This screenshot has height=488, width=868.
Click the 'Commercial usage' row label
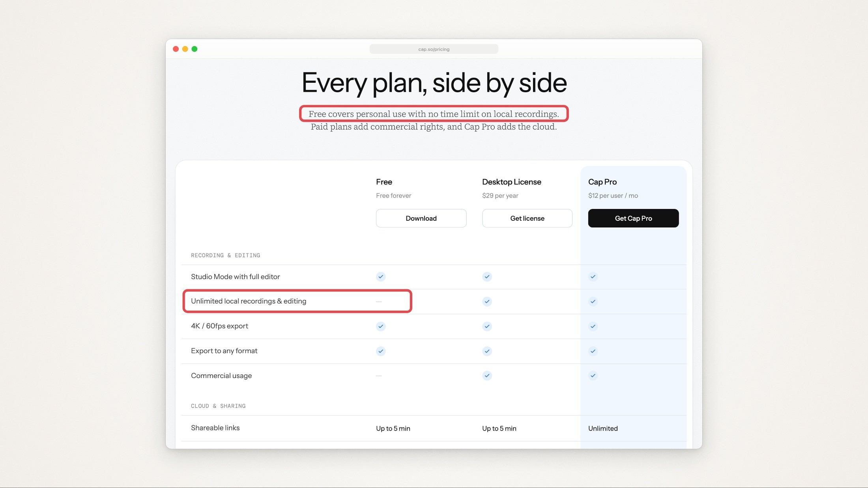coord(221,376)
